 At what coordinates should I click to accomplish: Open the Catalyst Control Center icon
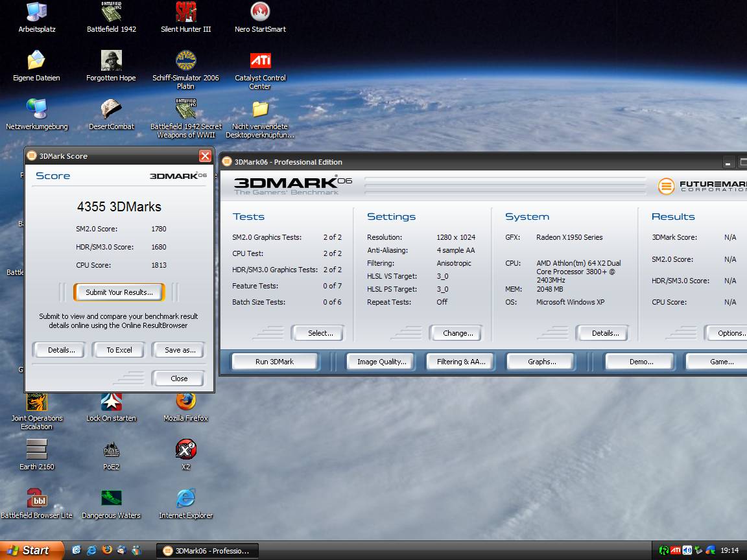click(260, 70)
